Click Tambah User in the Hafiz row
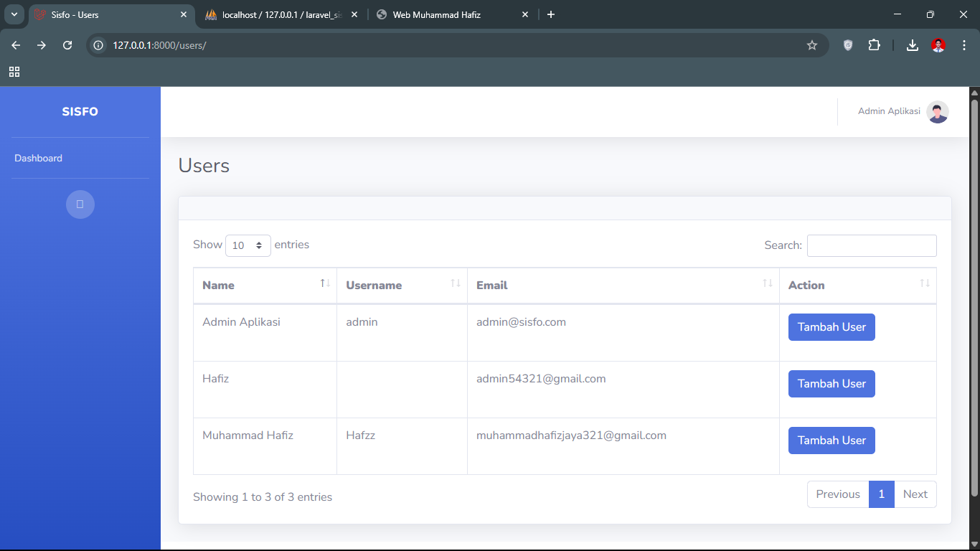This screenshot has height=551, width=980. coord(831,384)
